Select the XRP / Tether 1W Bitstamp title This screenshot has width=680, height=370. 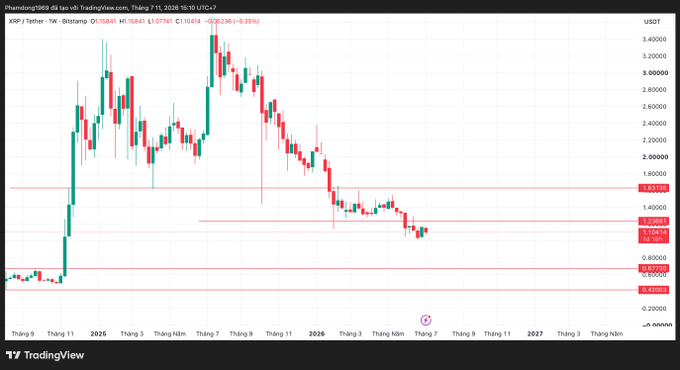[x=48, y=21]
